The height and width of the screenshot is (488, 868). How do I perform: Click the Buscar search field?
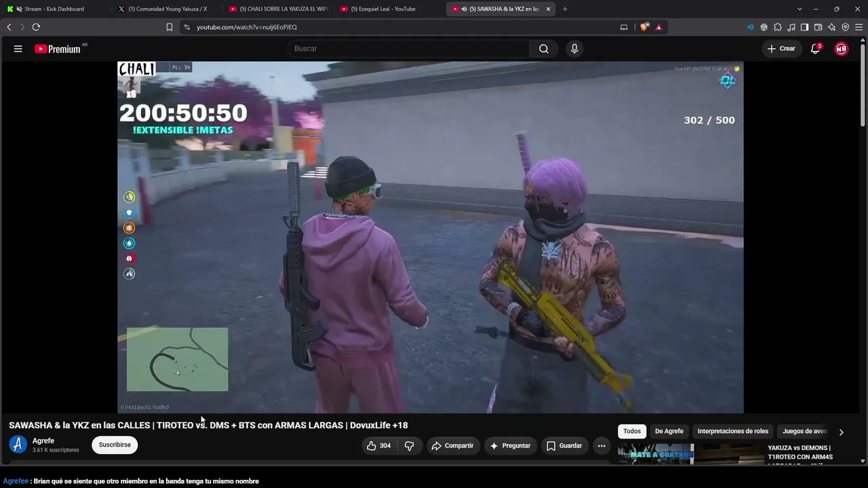pos(408,49)
